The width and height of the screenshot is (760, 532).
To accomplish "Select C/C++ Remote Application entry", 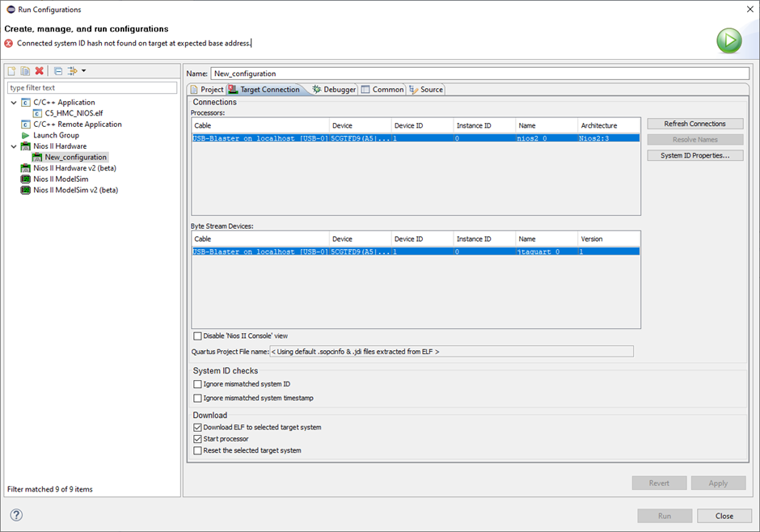I will (x=78, y=125).
